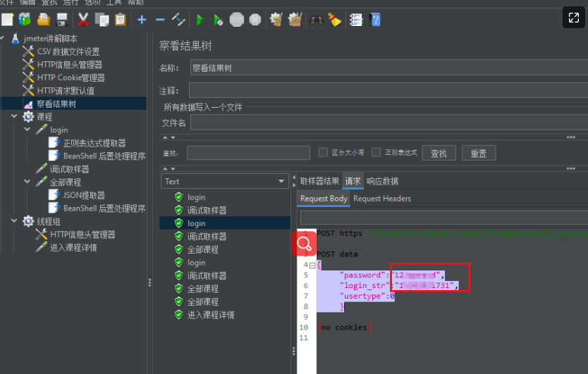Screen dimensions: 588x374
Task: Create a new test plan with New icon
Action: pos(7,20)
